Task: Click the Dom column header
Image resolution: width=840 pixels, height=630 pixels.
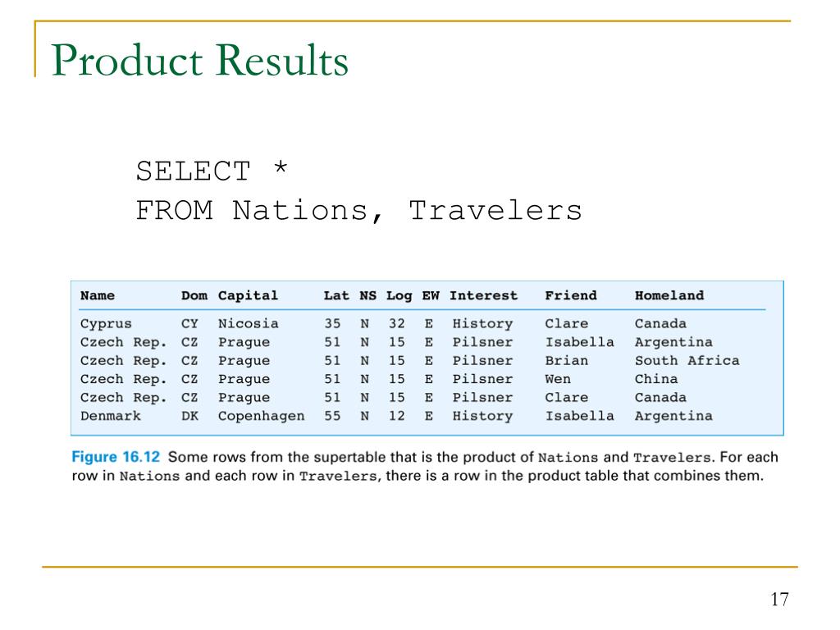Action: pyautogui.click(x=194, y=295)
